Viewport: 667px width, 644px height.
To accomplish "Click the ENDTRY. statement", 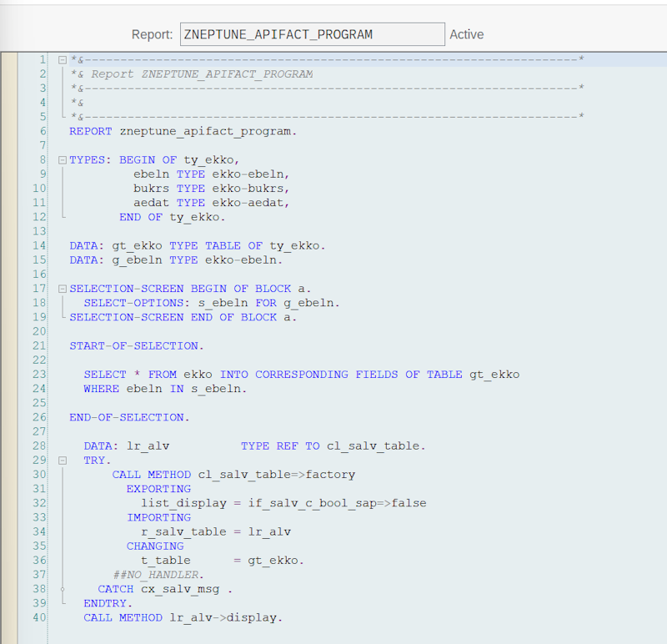I will coord(108,603).
